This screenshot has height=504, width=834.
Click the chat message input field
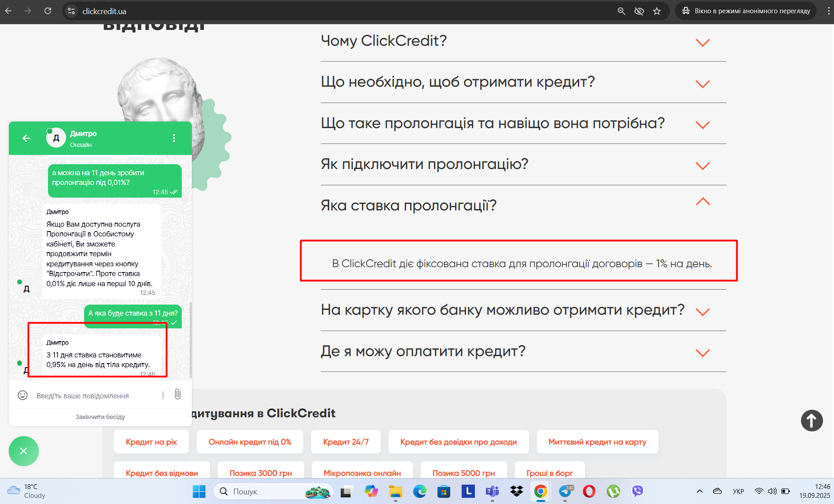tap(98, 396)
